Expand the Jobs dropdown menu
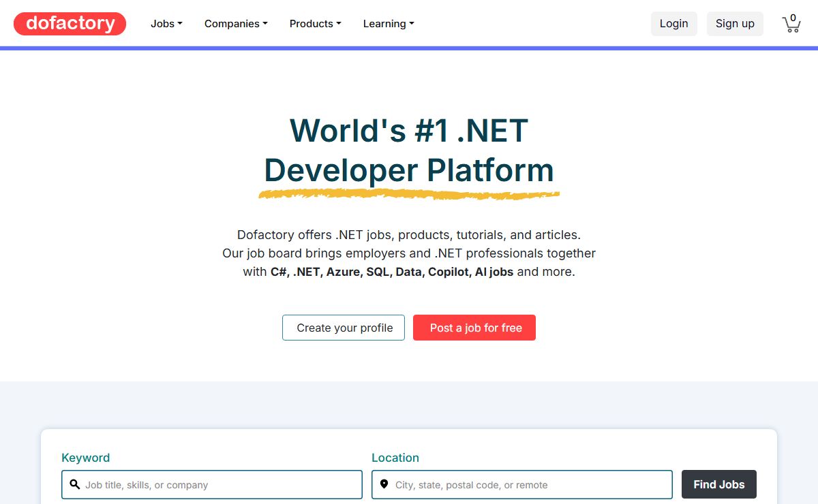The width and height of the screenshot is (818, 504). pos(166,23)
